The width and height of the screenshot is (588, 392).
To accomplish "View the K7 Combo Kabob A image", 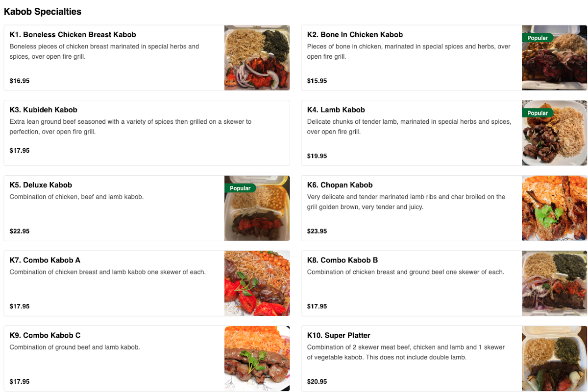I will pos(257,283).
